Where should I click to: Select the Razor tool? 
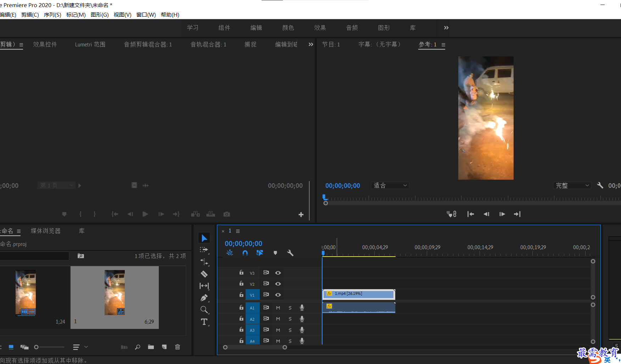pos(204,274)
